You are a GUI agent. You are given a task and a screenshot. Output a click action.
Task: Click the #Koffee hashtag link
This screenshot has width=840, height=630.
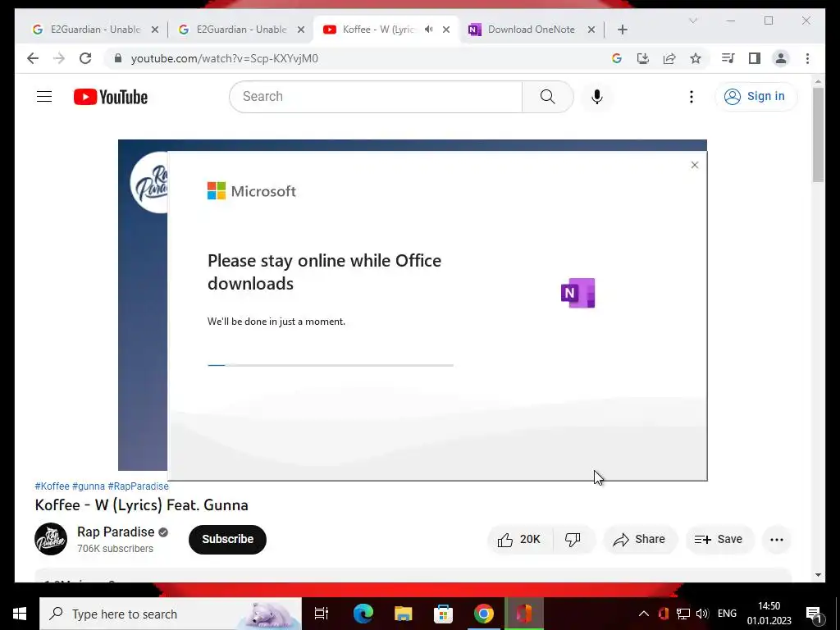point(52,486)
